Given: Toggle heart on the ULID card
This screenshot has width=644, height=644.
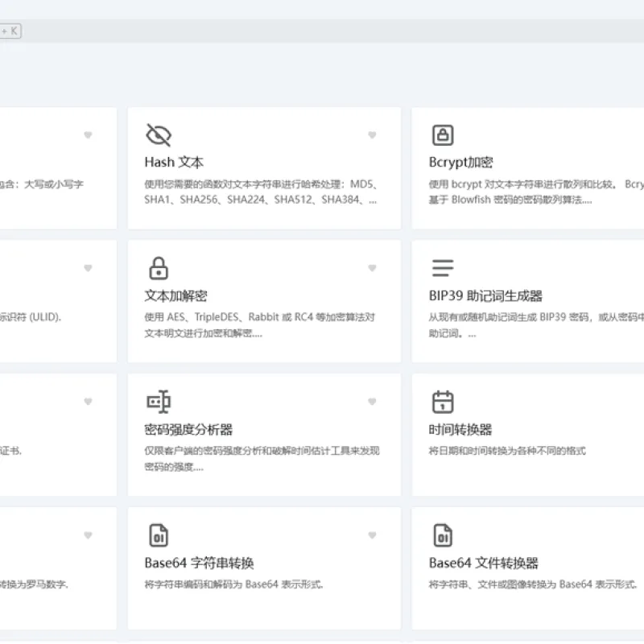Looking at the screenshot, I should 88,268.
